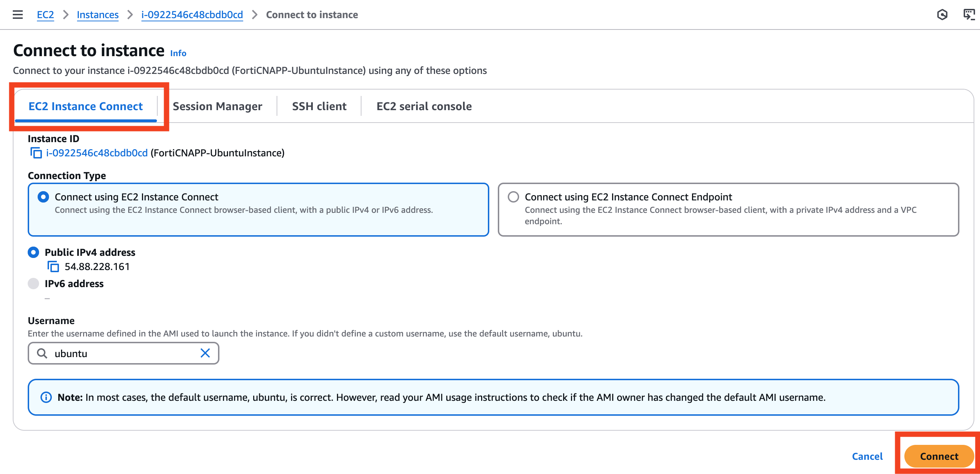
Task: Click the Connect to instance breadcrumb text
Action: (x=312, y=15)
